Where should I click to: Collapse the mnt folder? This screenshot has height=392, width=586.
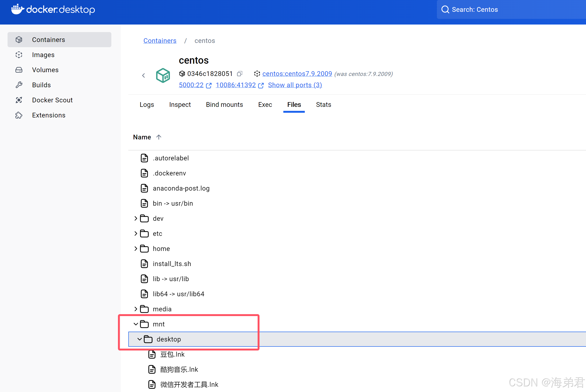136,324
